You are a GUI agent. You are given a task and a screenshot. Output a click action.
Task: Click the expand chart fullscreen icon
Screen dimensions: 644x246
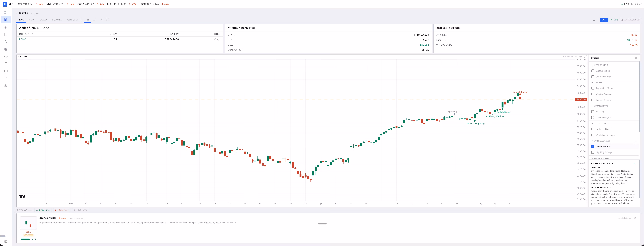point(586,57)
